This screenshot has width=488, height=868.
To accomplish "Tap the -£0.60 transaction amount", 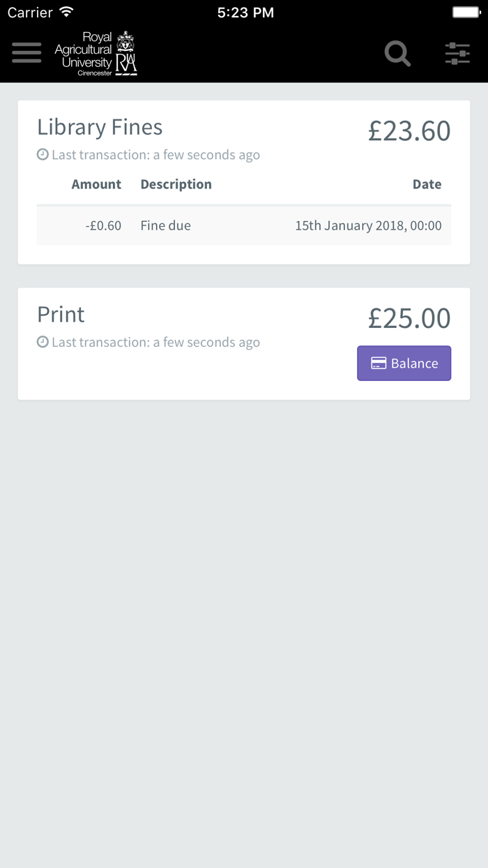I will coord(103,225).
